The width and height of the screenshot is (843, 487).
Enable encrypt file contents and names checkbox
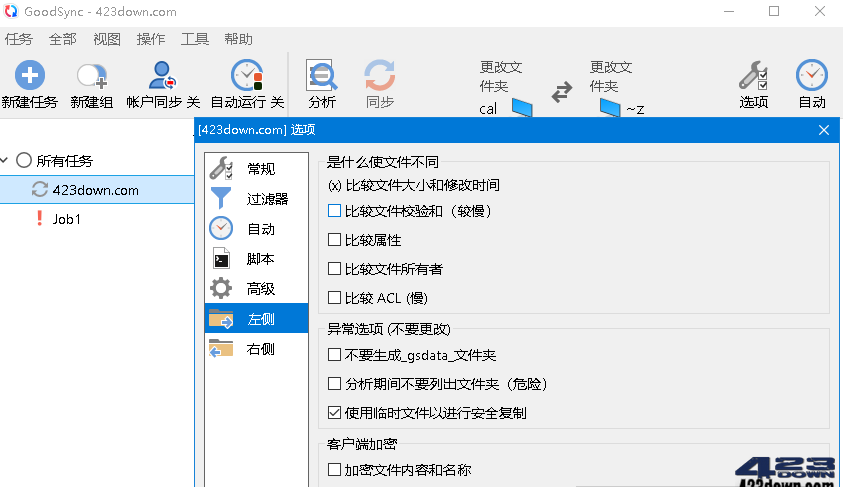click(334, 470)
